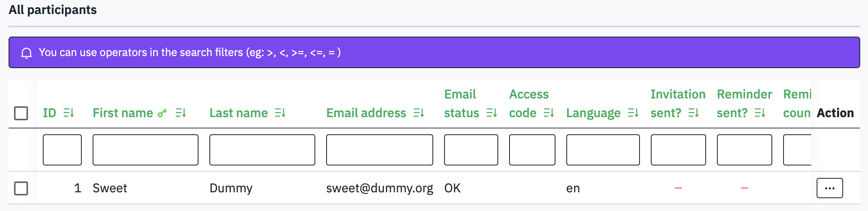Click the sort icon beside Email address

pos(419,113)
